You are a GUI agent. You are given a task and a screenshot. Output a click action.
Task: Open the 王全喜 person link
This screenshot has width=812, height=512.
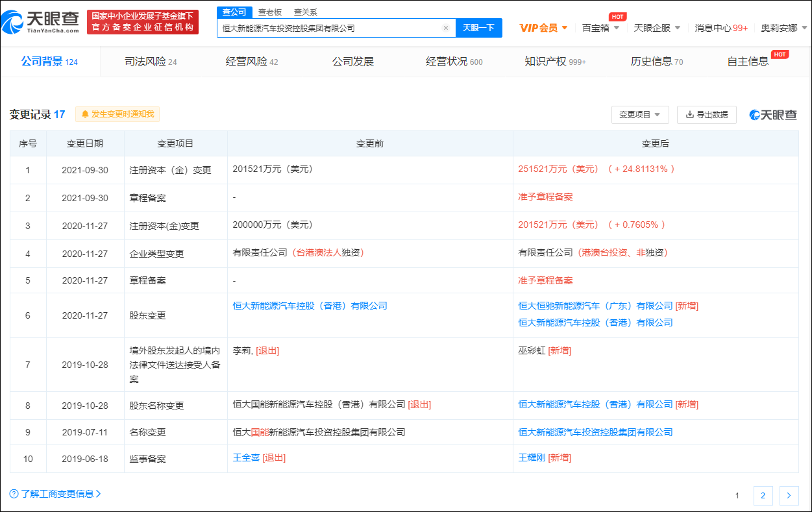coord(246,457)
